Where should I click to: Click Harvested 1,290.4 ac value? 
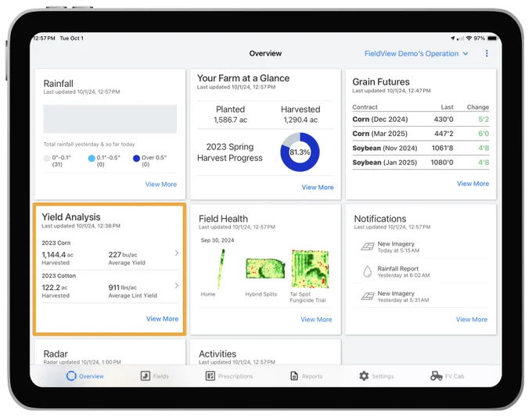click(300, 120)
